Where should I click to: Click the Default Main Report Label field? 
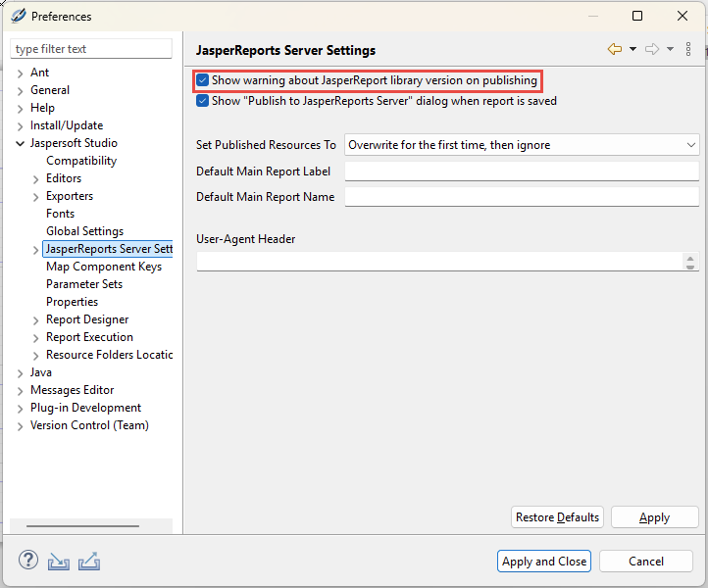(x=522, y=171)
